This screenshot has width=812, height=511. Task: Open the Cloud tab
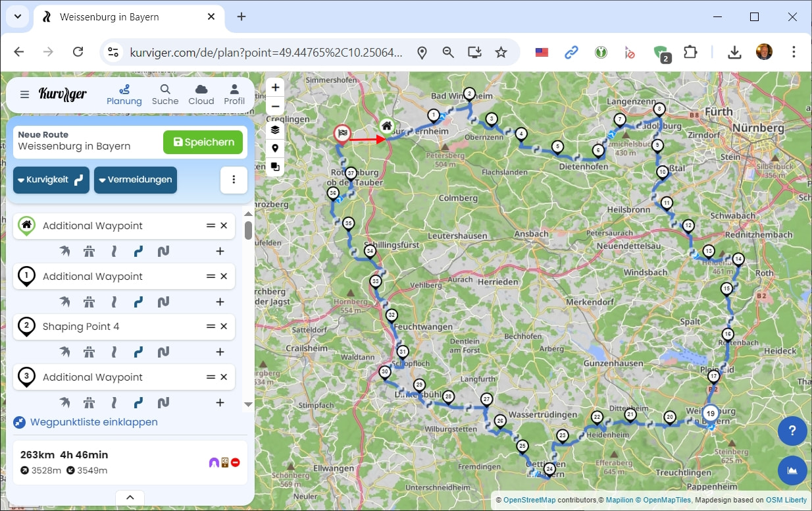tap(201, 94)
